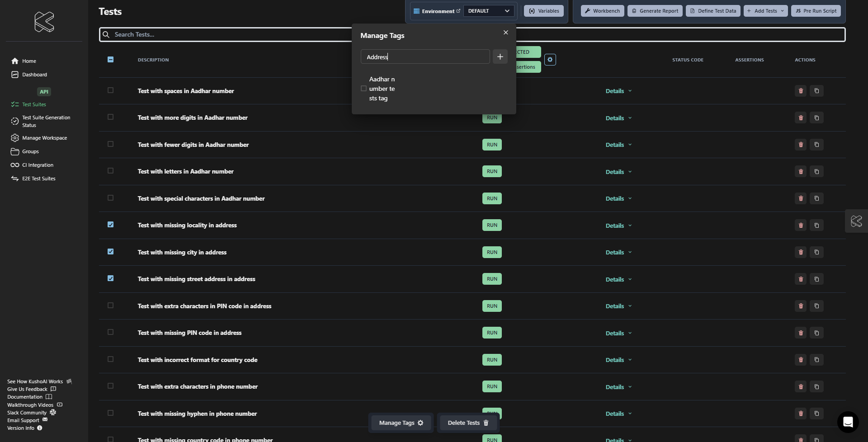Toggle the select-all header checkbox
The height and width of the screenshot is (442, 868).
tap(110, 60)
